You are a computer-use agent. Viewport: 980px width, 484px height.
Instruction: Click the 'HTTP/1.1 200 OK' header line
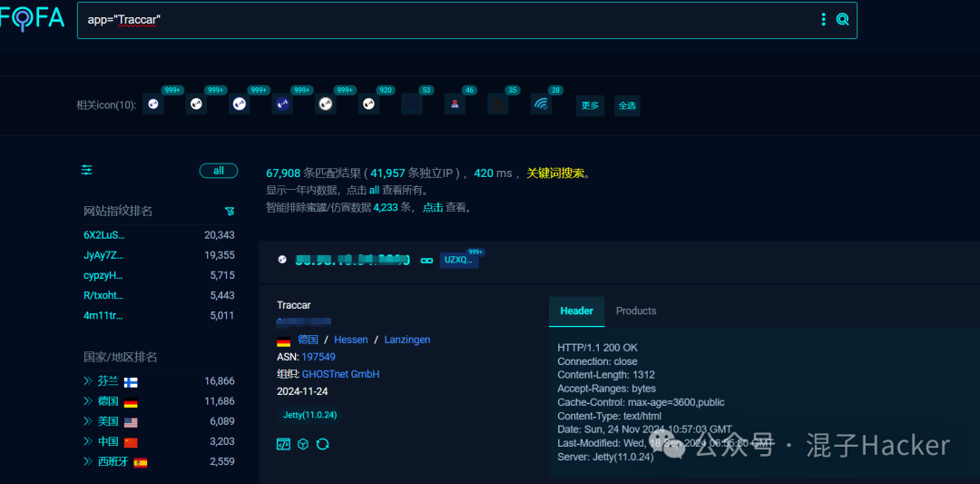[597, 348]
